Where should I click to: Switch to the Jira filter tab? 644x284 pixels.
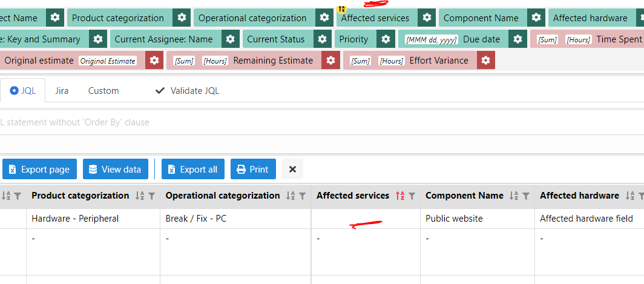tap(62, 90)
